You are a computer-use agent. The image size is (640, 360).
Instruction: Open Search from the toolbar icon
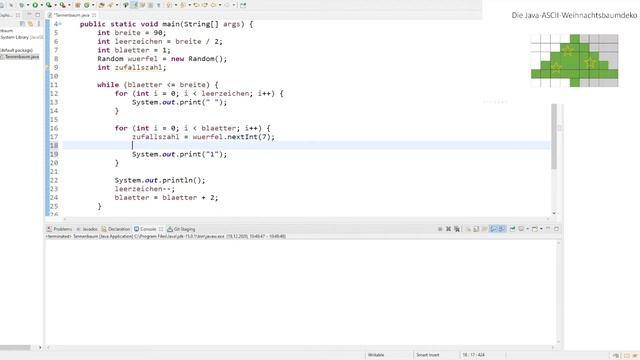[111, 5]
